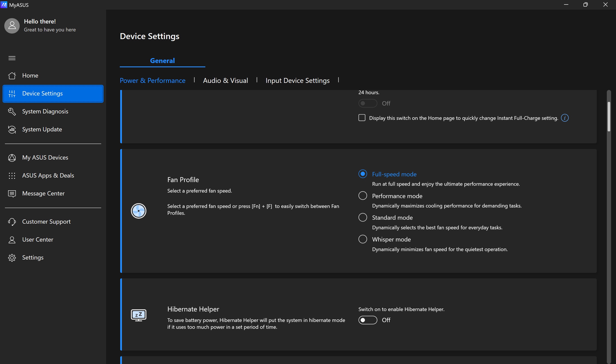616x364 pixels.
Task: Click the user profile avatar
Action: tap(12, 25)
